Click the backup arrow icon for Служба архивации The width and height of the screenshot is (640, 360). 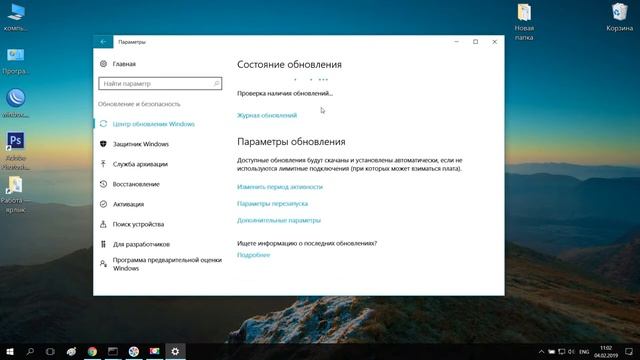[x=103, y=164]
